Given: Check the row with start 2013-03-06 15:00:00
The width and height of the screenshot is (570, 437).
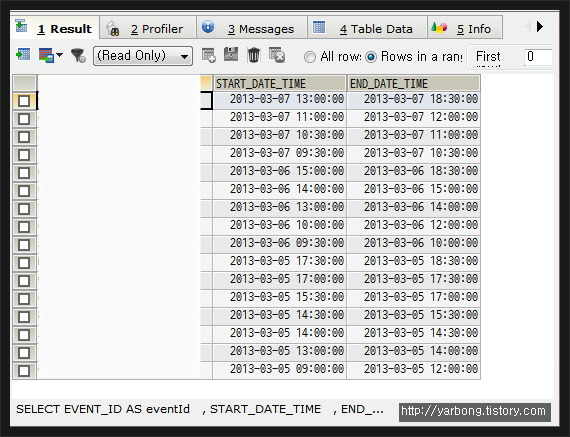Looking at the screenshot, I should (24, 173).
